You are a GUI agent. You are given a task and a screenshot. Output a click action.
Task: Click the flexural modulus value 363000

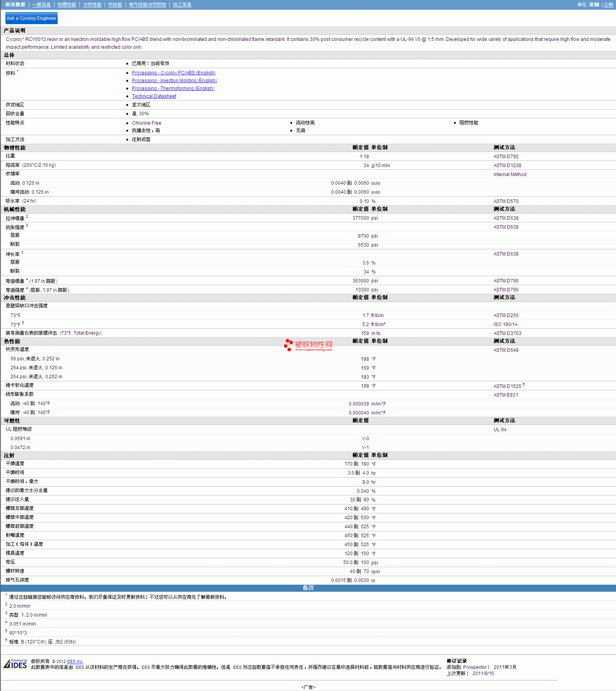point(360,281)
